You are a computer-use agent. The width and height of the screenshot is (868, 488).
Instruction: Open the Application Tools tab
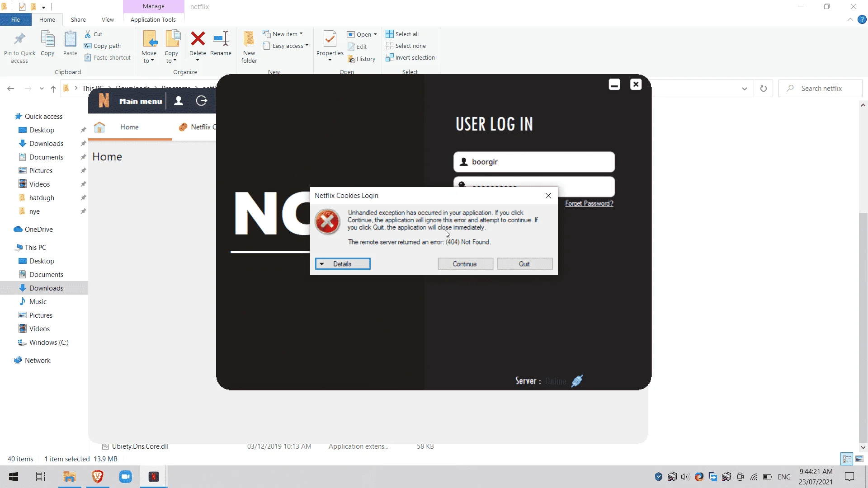pyautogui.click(x=153, y=19)
